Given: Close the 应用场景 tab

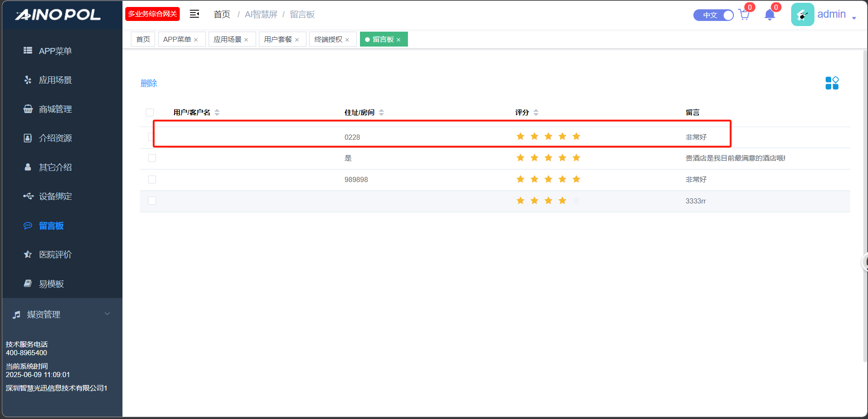Looking at the screenshot, I should (246, 40).
